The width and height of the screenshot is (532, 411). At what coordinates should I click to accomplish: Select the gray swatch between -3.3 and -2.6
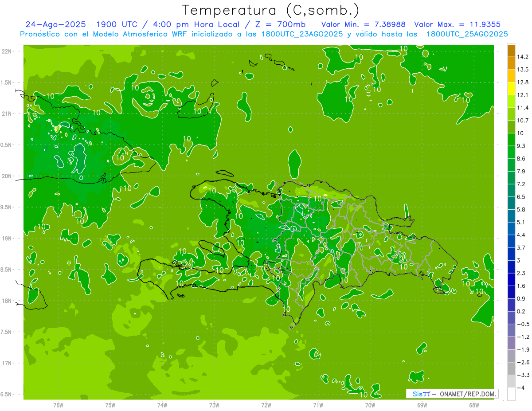coord(511,369)
